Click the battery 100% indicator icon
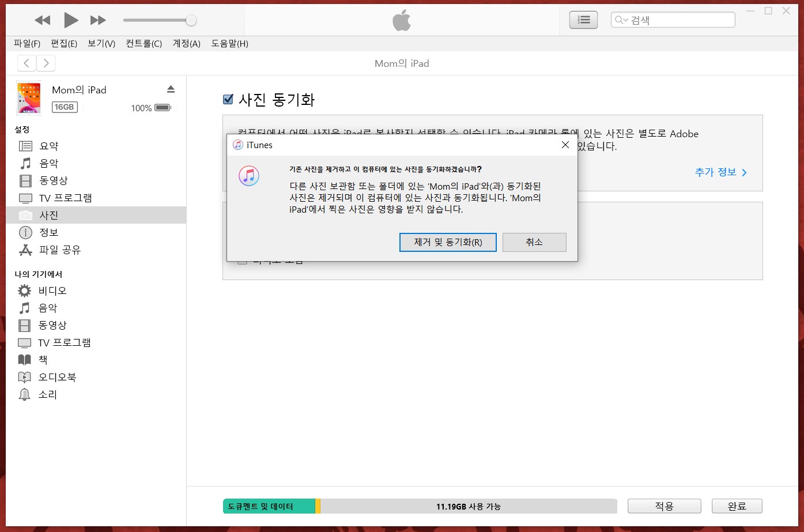Image resolution: width=804 pixels, height=532 pixels. point(163,108)
